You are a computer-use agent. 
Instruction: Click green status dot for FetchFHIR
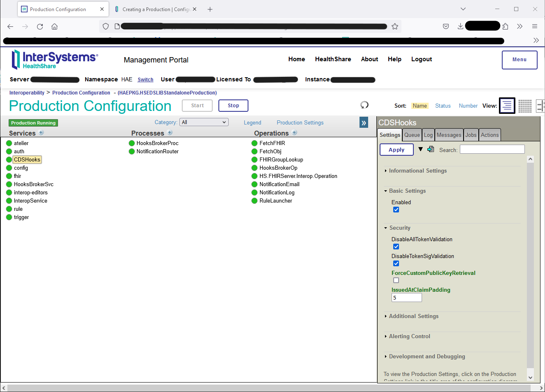(255, 143)
